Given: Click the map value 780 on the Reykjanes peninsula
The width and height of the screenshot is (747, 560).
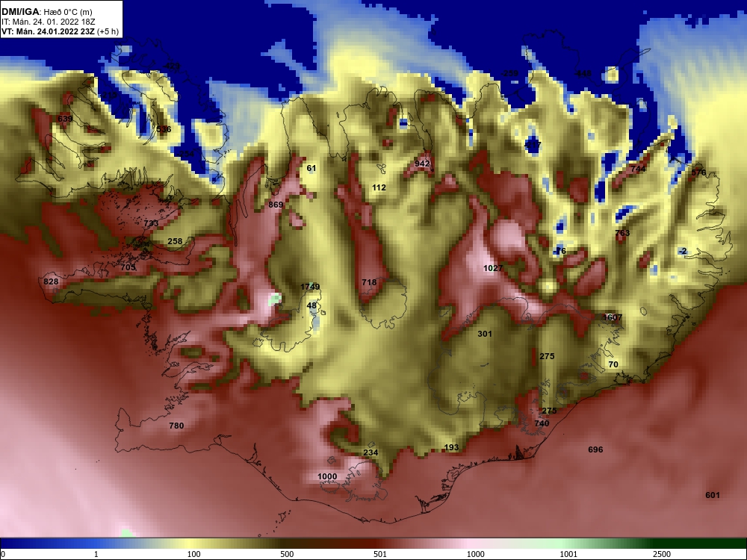Looking at the screenshot, I should pos(176,426).
